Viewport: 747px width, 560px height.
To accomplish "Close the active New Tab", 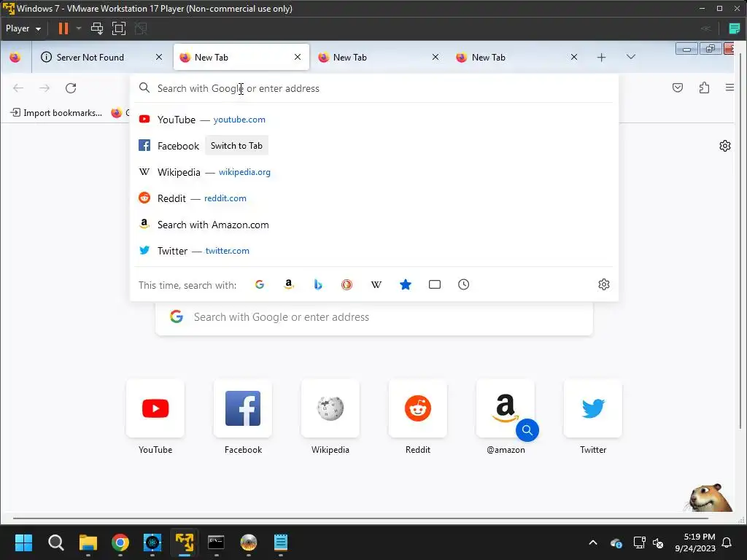I will click(x=298, y=57).
